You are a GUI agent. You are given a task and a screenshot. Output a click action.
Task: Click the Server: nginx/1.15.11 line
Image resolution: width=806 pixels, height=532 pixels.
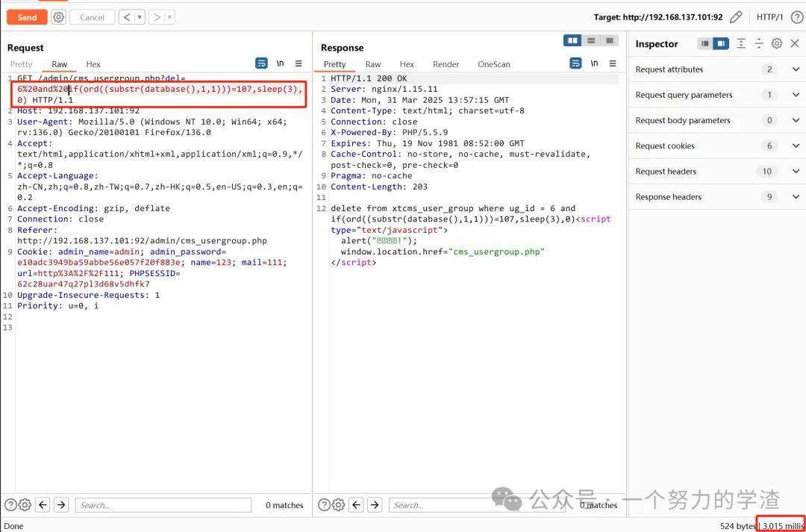coord(384,89)
